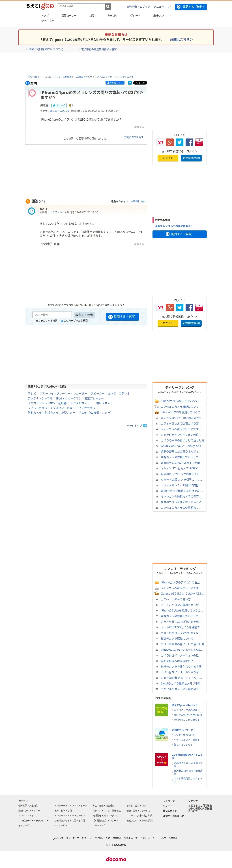This screenshot has height=868, width=232.
Task: Open related category 一眼レフカメラ
Action: pyautogui.click(x=103, y=403)
